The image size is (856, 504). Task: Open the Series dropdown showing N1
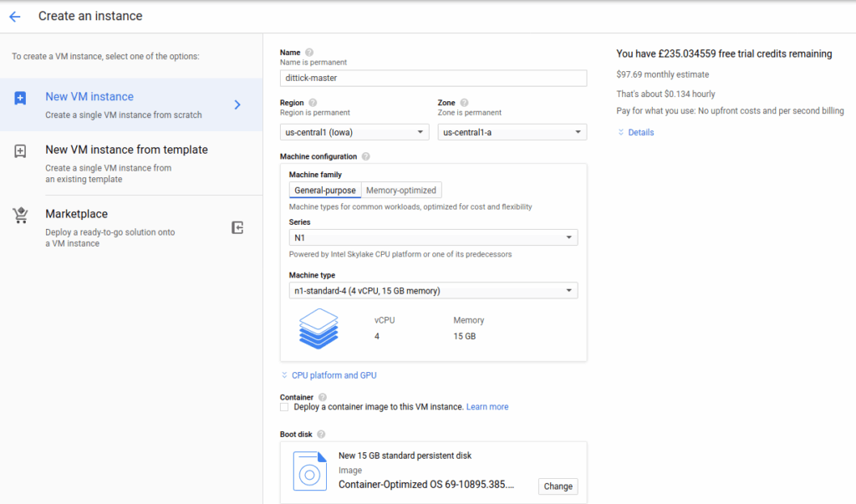click(x=434, y=237)
